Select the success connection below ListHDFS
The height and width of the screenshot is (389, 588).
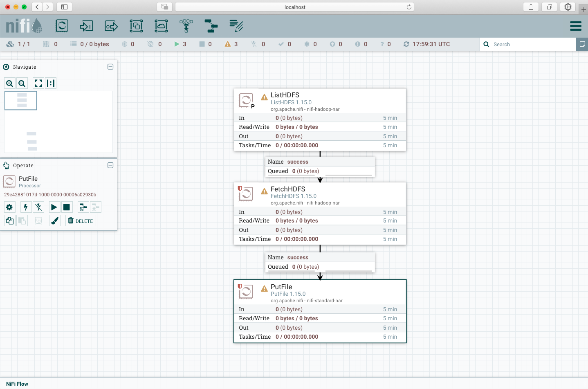[x=320, y=166]
